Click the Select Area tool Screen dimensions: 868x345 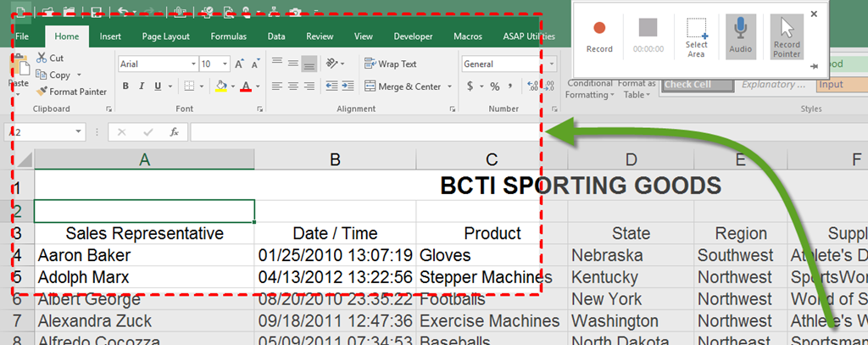coord(696,38)
